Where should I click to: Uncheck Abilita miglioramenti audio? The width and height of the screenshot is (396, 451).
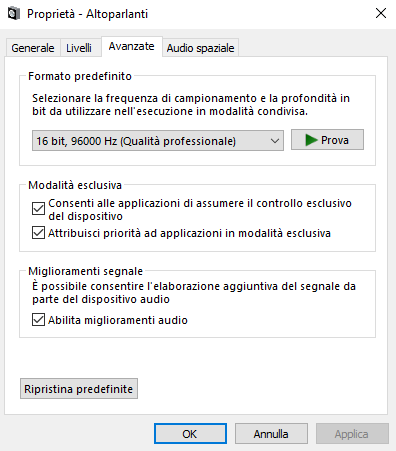point(38,320)
